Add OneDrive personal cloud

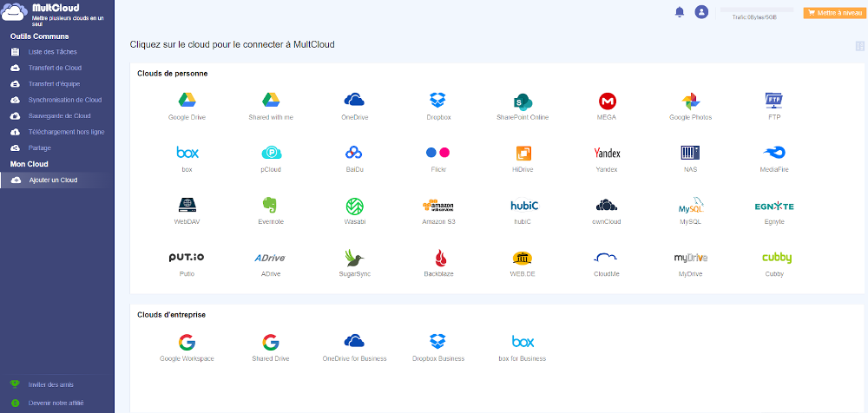[x=354, y=107]
